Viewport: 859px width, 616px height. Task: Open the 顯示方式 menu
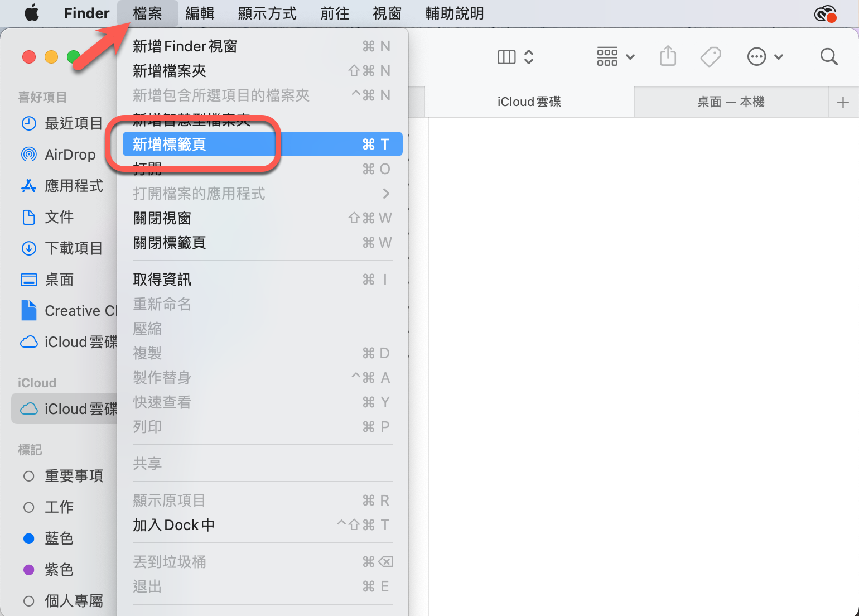[267, 13]
